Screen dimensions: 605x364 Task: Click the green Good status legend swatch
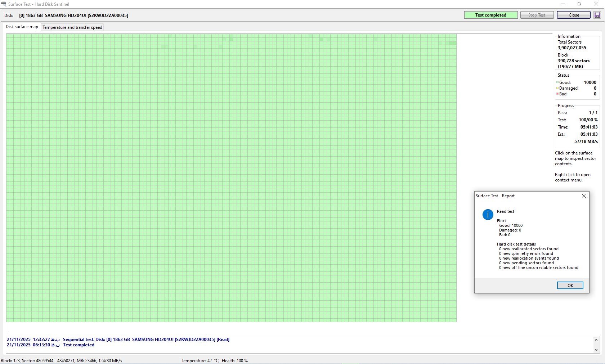click(x=557, y=82)
